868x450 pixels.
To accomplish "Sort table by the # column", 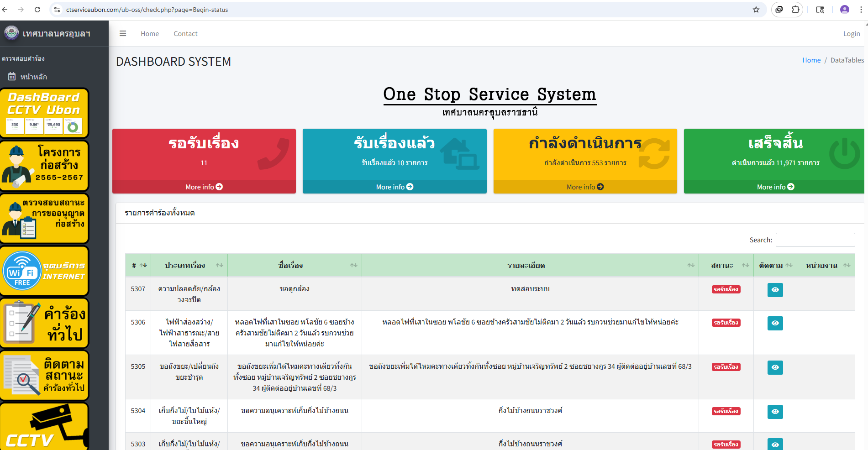I will click(138, 265).
